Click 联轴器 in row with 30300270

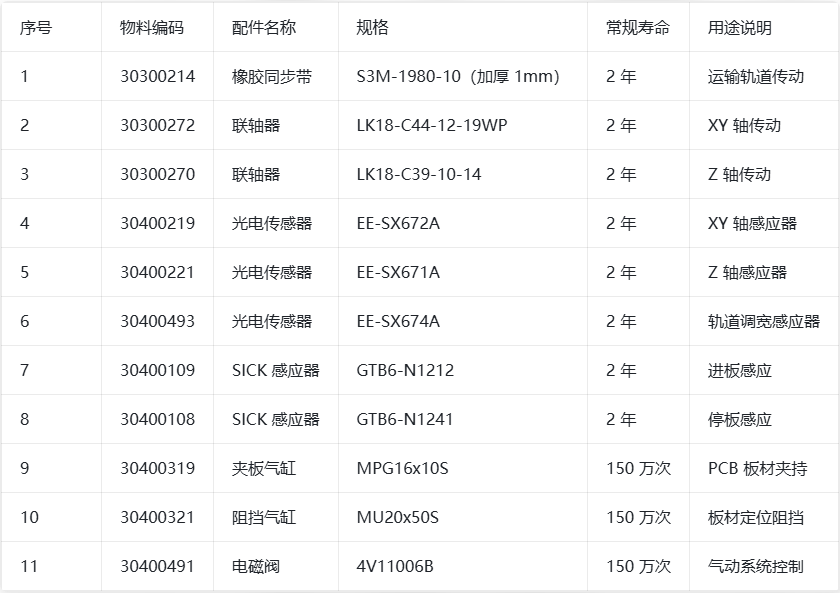pyautogui.click(x=256, y=175)
